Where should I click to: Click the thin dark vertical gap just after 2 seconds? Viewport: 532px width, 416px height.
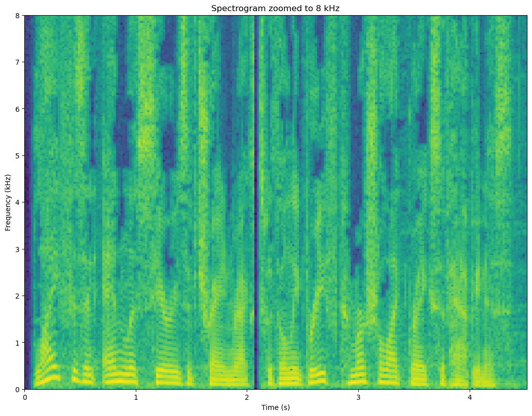tap(256, 202)
